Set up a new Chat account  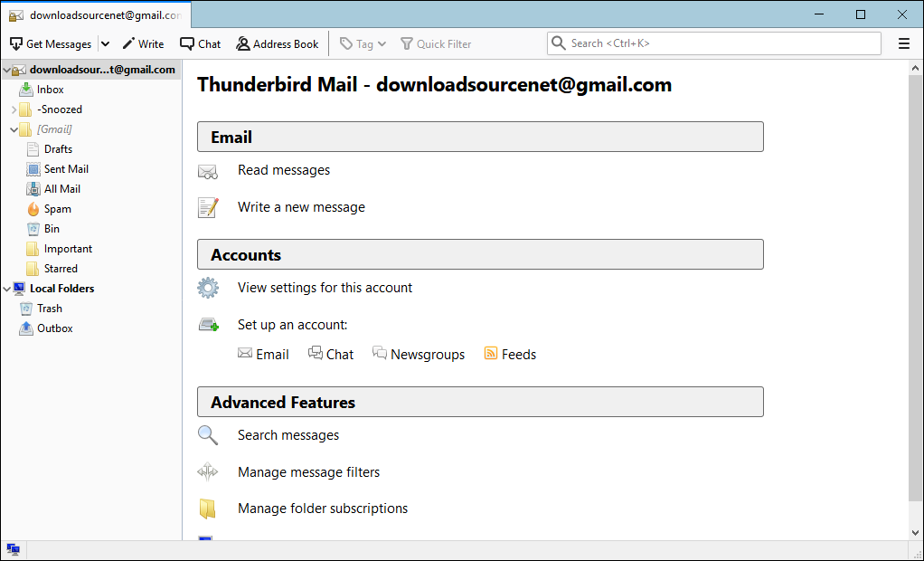tap(331, 354)
